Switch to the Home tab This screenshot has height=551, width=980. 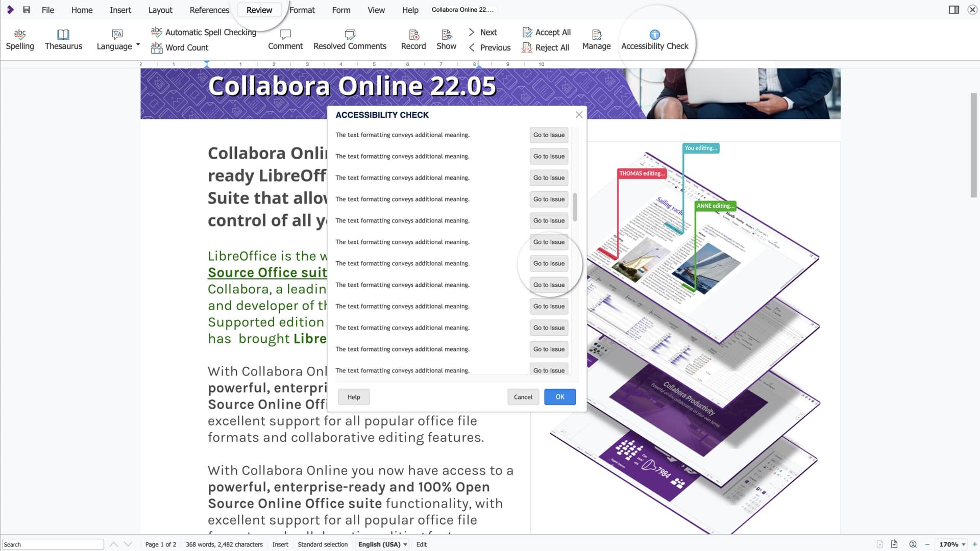pos(82,10)
